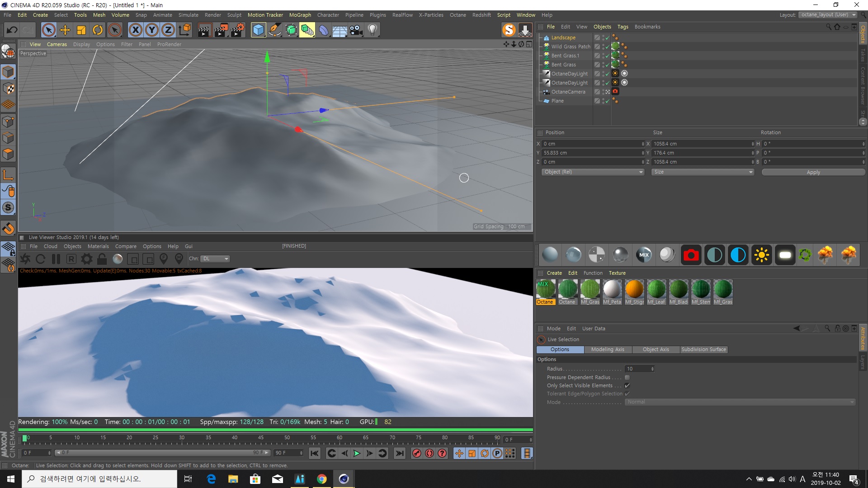Restart render in Live Viewer
This screenshot has width=868, height=488.
tap(40, 259)
